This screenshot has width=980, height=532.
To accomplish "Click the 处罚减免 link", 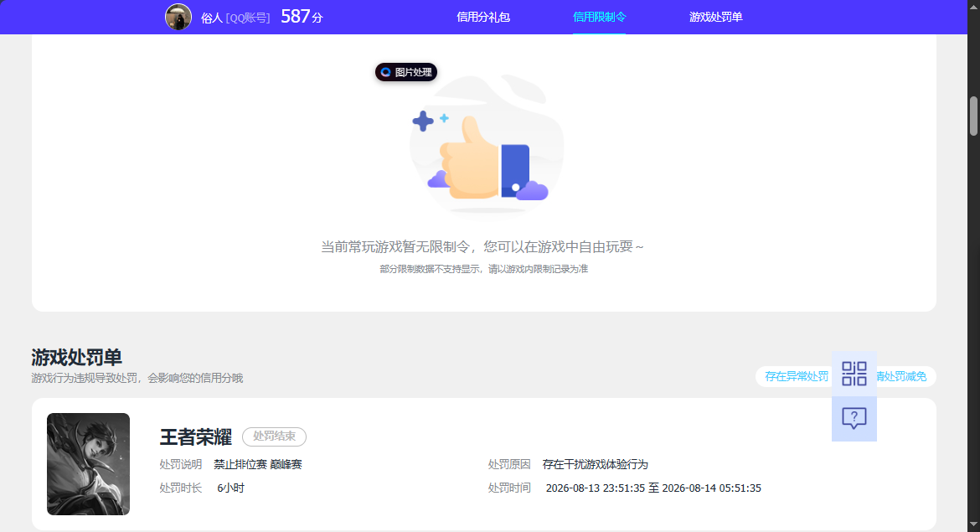I will tap(901, 376).
